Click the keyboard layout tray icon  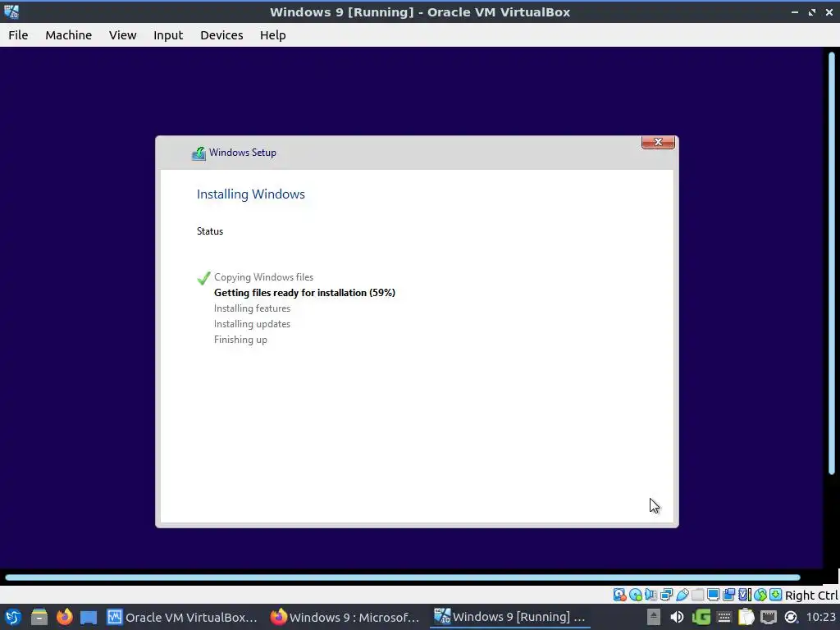724,617
